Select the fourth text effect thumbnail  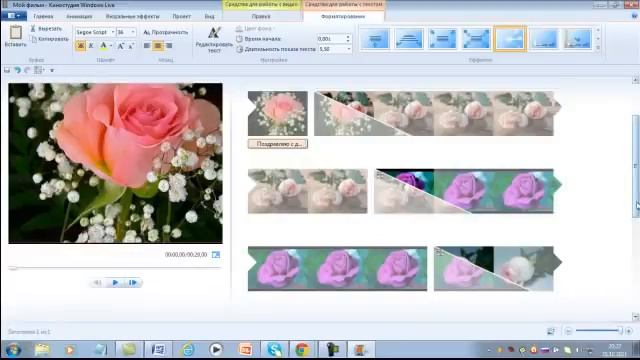point(476,39)
